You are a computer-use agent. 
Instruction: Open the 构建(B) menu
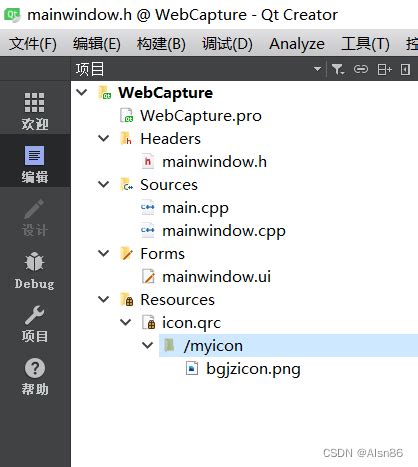(x=161, y=44)
